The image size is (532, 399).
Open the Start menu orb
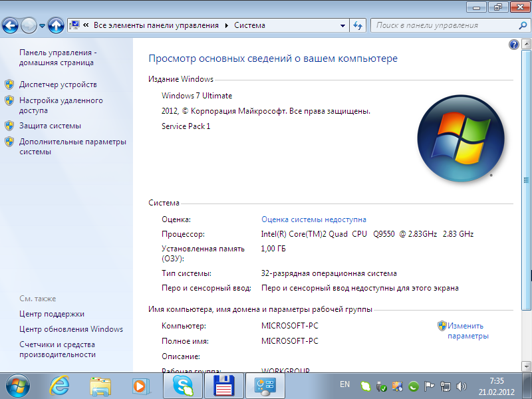point(18,386)
